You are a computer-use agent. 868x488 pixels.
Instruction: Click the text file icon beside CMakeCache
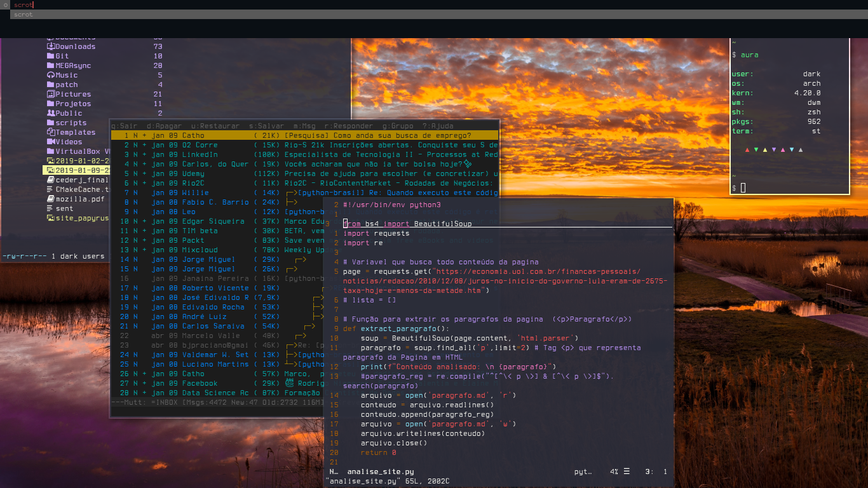pos(51,189)
